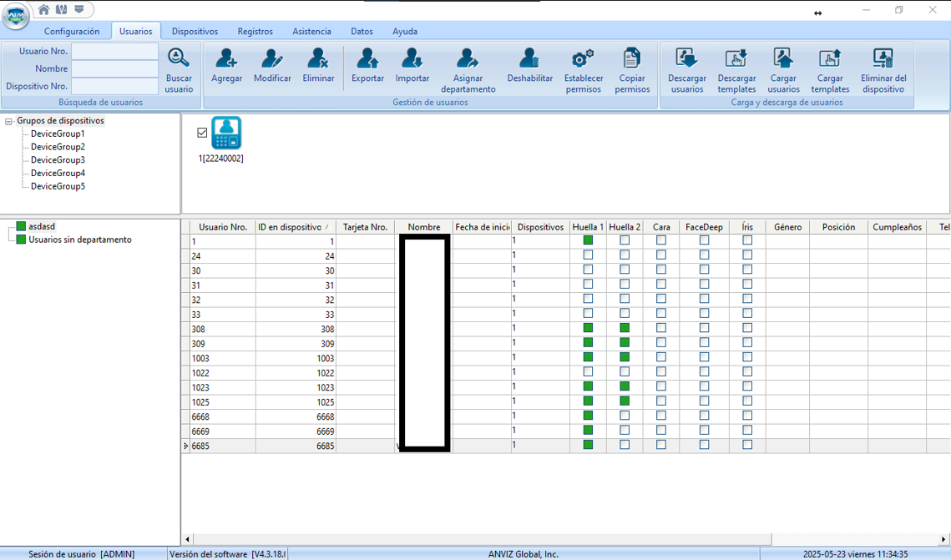951x560 pixels.
Task: Click the application logo button
Action: 16,16
